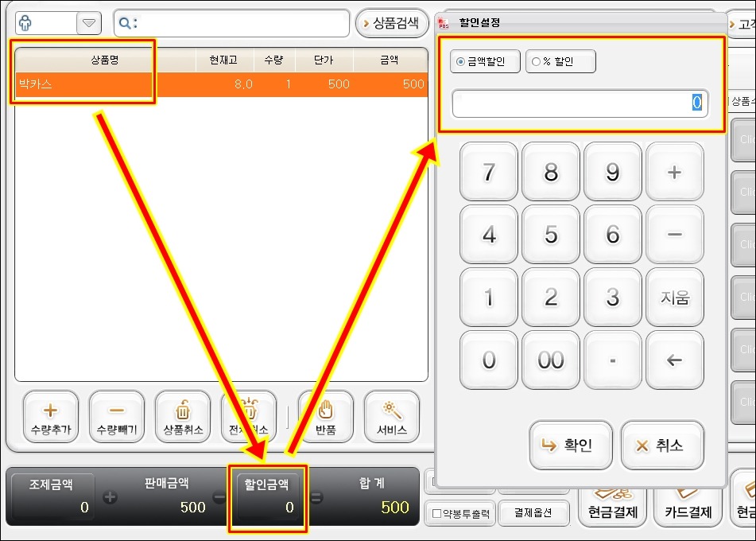The image size is (756, 541).
Task: Click the 상품취소 trash icon button
Action: tap(183, 417)
